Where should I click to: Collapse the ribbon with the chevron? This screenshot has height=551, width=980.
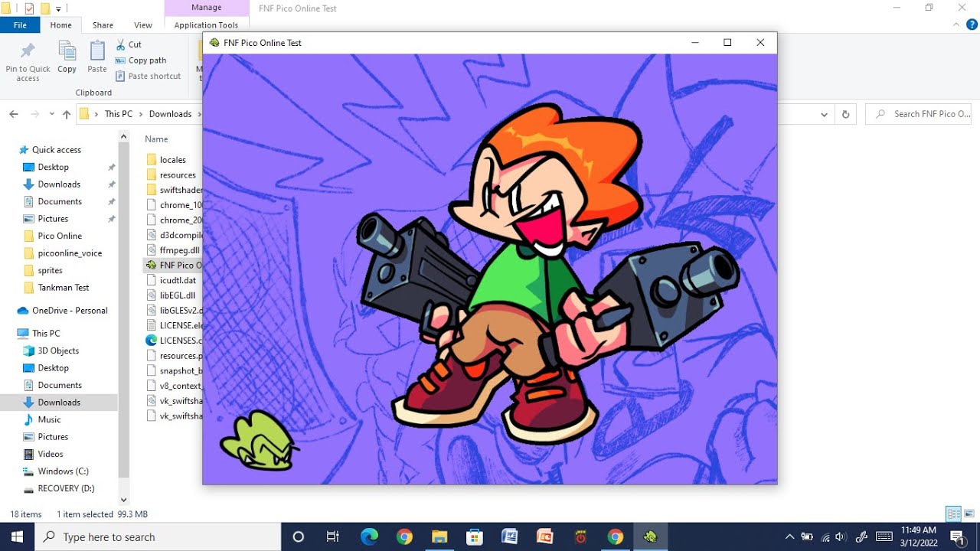coord(955,25)
